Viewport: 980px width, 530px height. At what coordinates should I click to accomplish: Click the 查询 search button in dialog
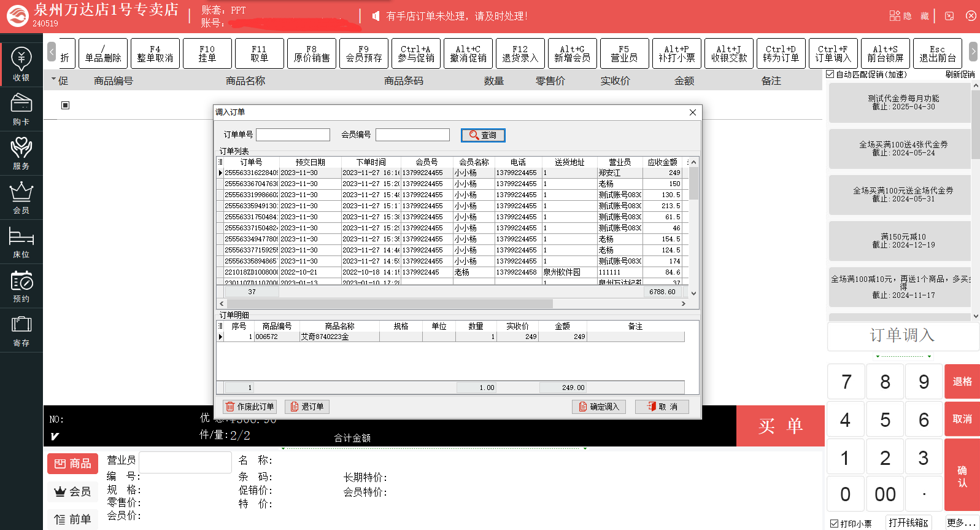tap(483, 135)
